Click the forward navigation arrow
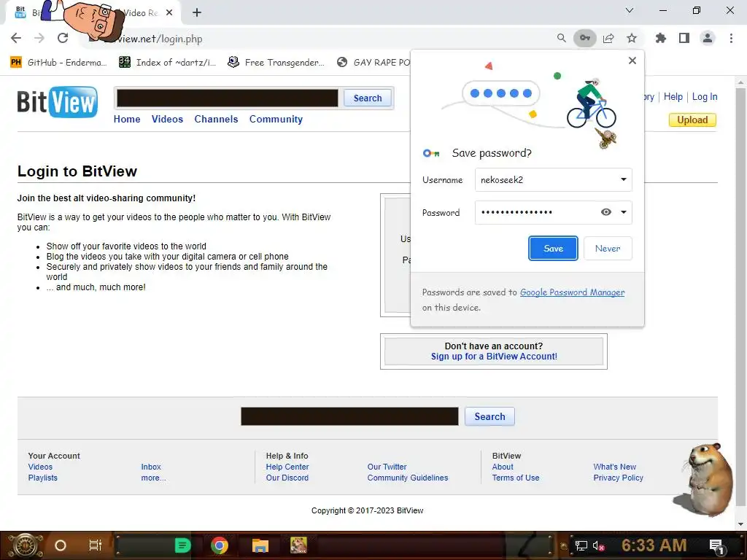Viewport: 747px width, 560px height. 39,38
